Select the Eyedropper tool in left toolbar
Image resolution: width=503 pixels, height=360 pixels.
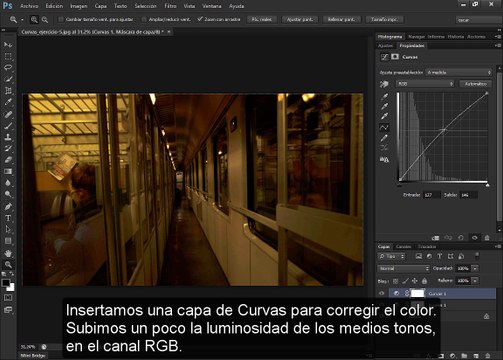(8, 102)
